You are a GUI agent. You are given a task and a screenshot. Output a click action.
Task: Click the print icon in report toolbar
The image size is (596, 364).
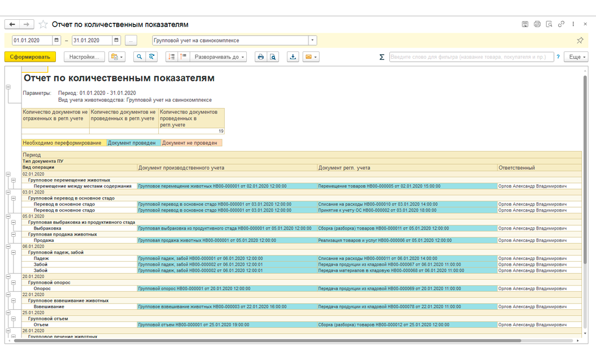point(261,57)
